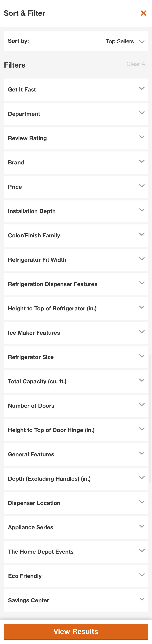Expand the Get It Fast filter

pos(76,89)
